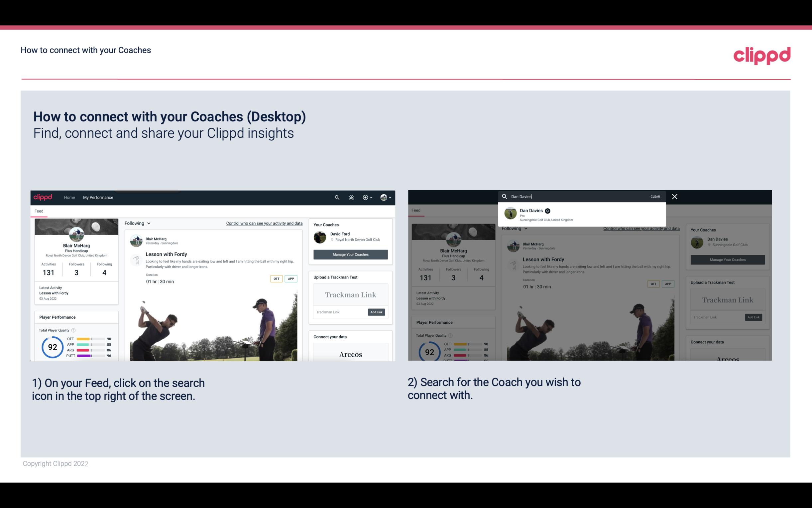Viewport: 812px width, 508px height.
Task: Click the settings/gear icon in navbar
Action: click(x=366, y=197)
